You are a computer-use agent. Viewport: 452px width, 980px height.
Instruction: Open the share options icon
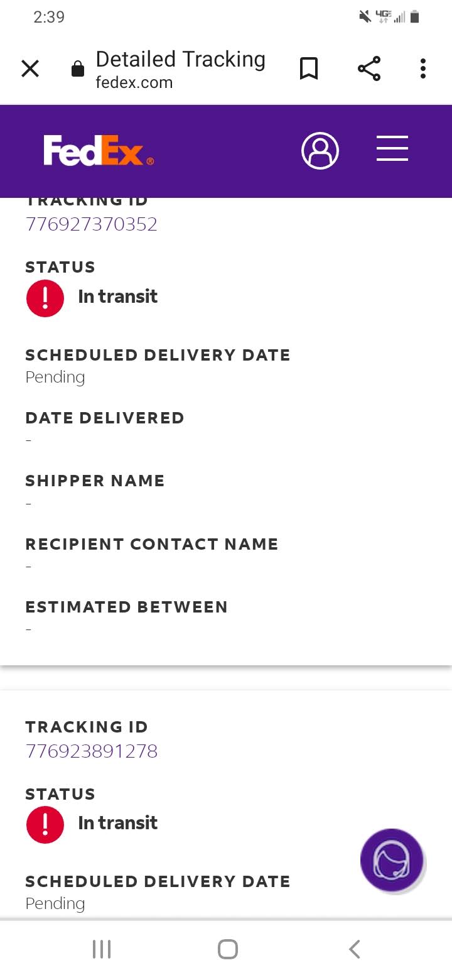pos(369,68)
